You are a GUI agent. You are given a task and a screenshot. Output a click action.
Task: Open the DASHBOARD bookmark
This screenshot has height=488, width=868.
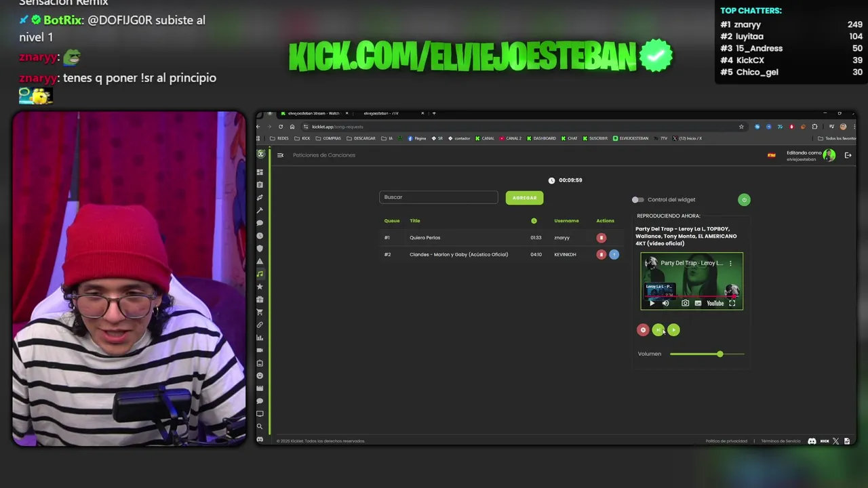[541, 138]
